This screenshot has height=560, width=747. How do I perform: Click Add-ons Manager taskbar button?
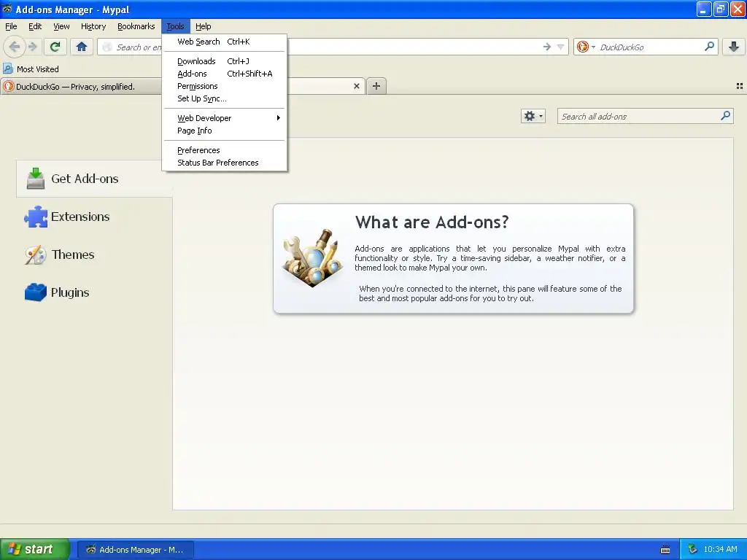point(135,550)
